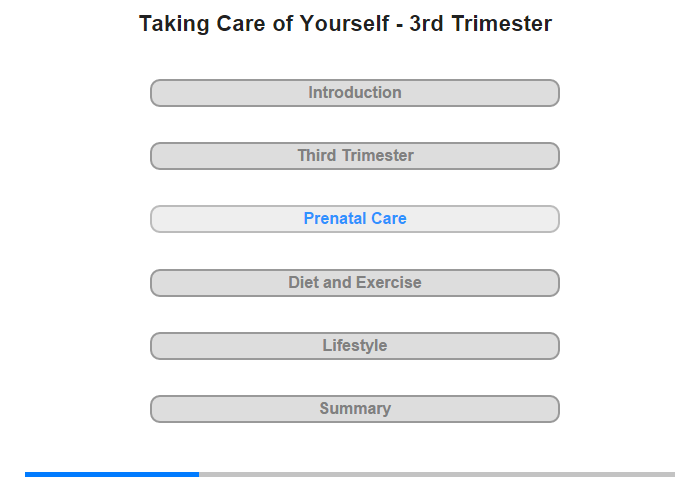Click the blue filled portion of progress bar
The image size is (700, 480).
[112, 474]
